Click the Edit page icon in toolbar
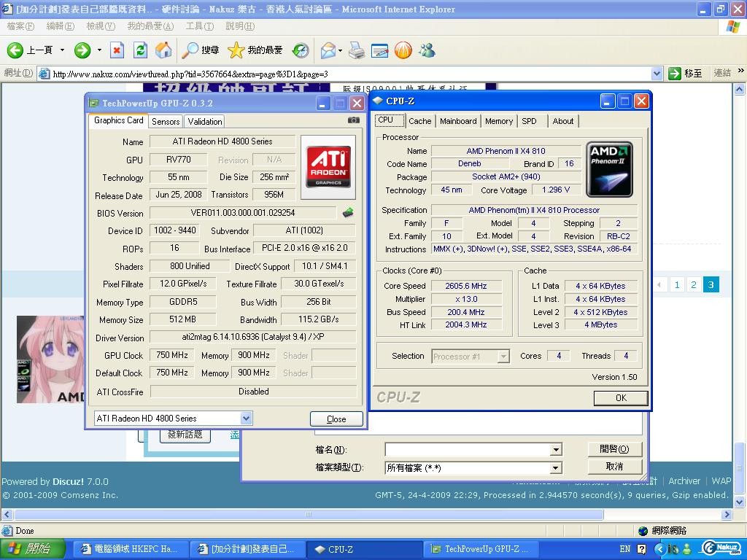The width and height of the screenshot is (747, 560). [x=379, y=50]
